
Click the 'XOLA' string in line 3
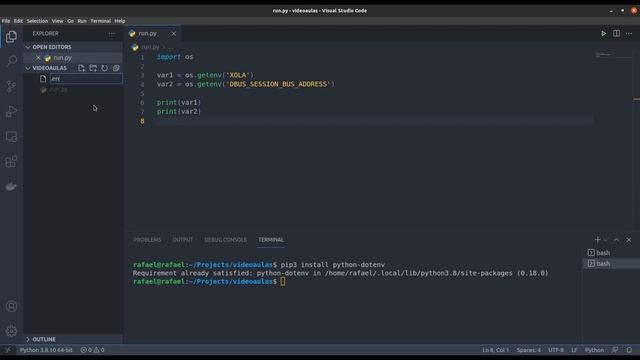point(238,75)
